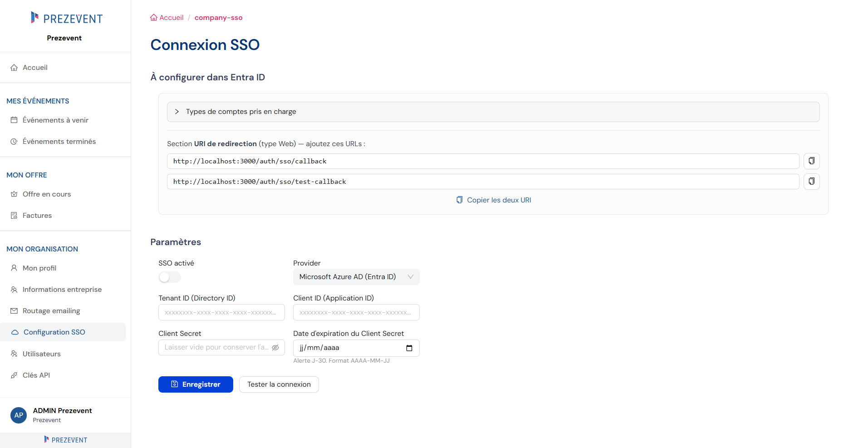Screen dimensions: 868x448
Task: Focus the Tenant ID (Directory ID) field
Action: click(x=221, y=312)
